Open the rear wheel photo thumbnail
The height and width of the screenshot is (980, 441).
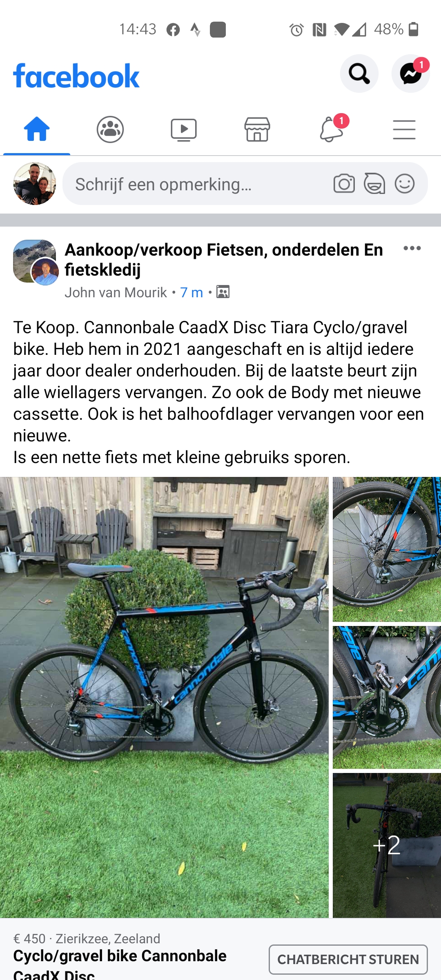pyautogui.click(x=387, y=549)
